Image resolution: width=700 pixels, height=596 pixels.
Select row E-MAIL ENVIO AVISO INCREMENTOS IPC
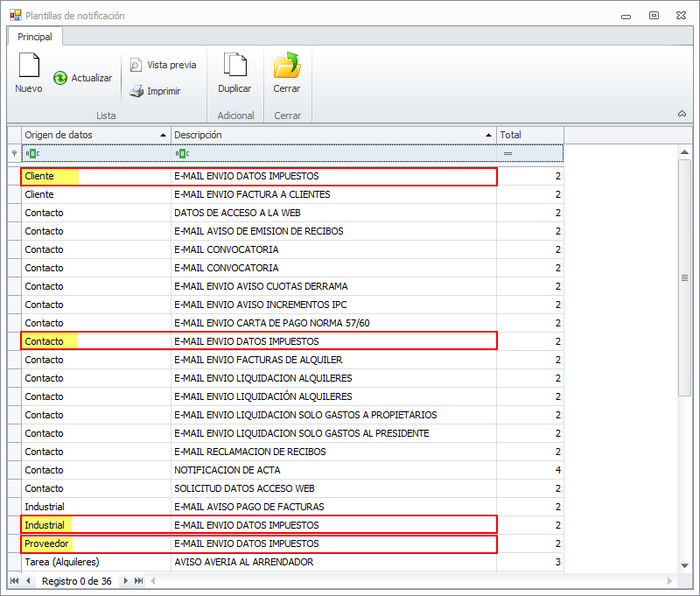click(x=286, y=305)
